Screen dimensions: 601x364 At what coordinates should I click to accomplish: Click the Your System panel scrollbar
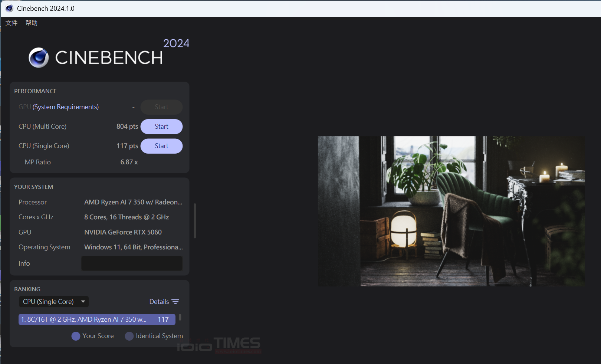click(195, 221)
